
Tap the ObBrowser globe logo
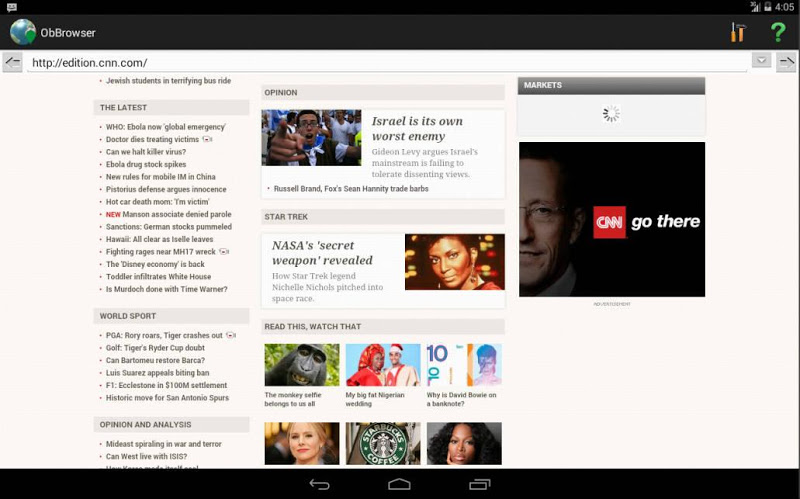[23, 32]
